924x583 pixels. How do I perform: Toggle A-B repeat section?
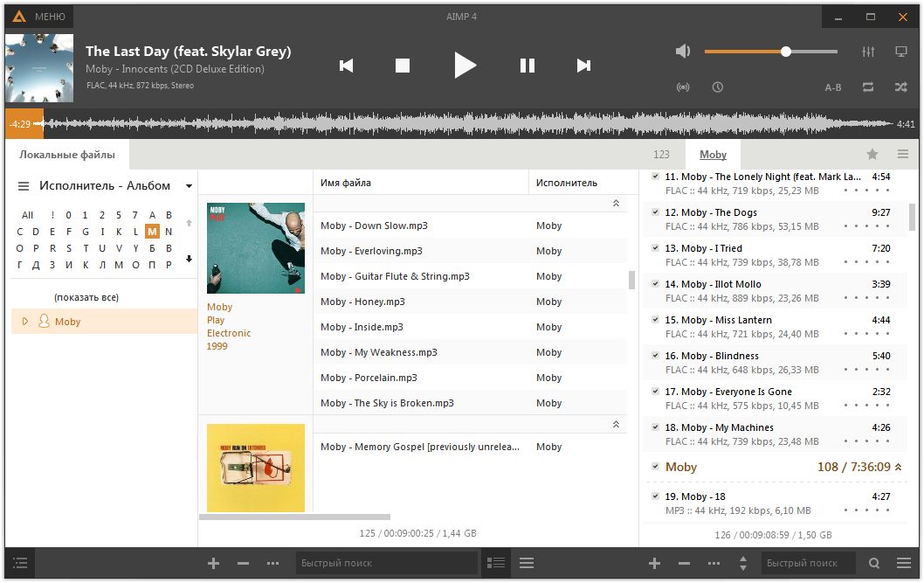click(832, 87)
